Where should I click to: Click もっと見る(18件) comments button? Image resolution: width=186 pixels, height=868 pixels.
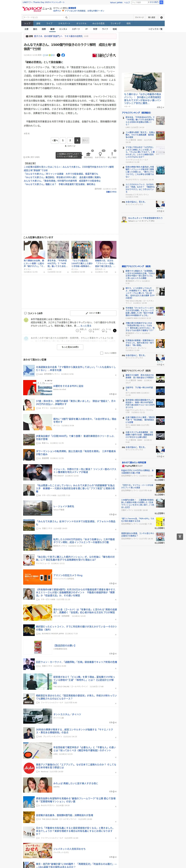(70, 347)
